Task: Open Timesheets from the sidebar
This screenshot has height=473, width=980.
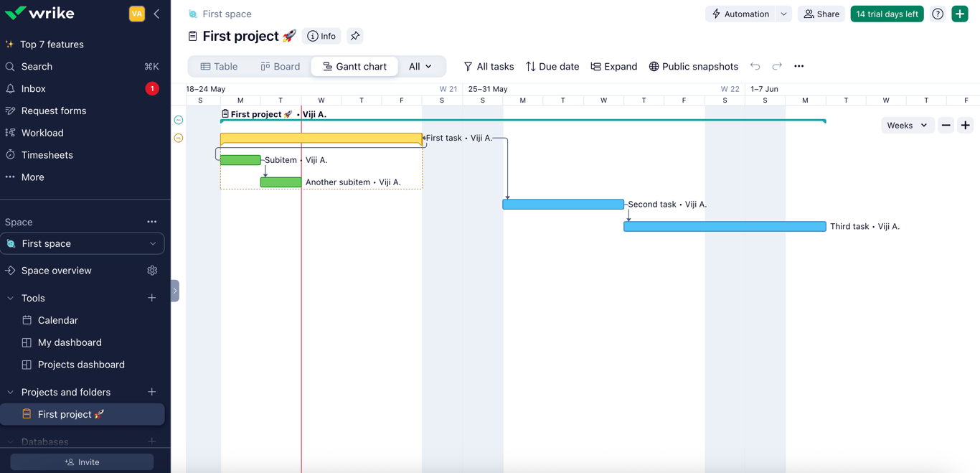Action: 46,154
